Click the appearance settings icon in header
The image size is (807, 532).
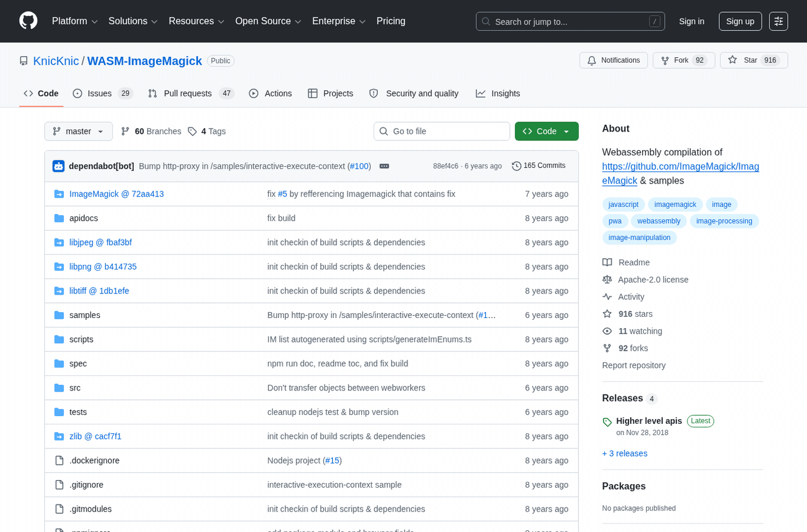[x=778, y=22]
